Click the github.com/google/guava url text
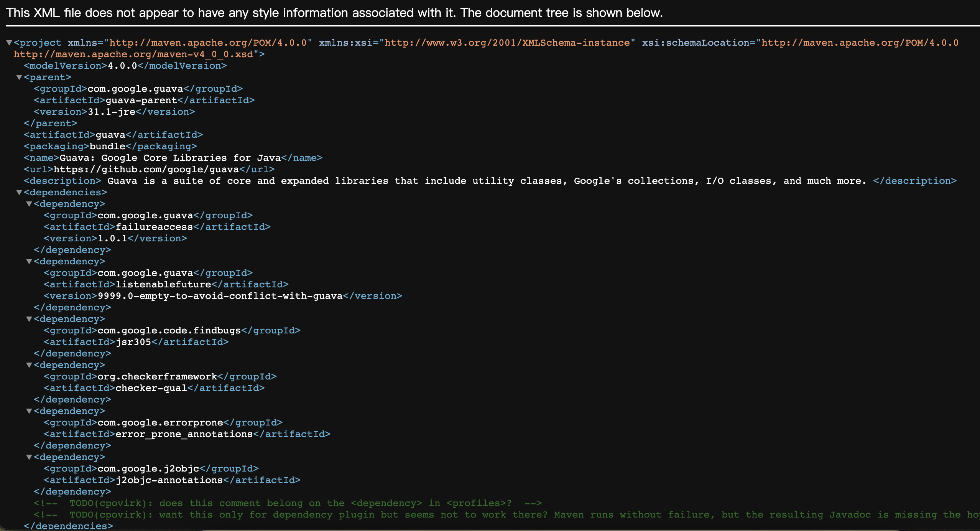 [146, 169]
